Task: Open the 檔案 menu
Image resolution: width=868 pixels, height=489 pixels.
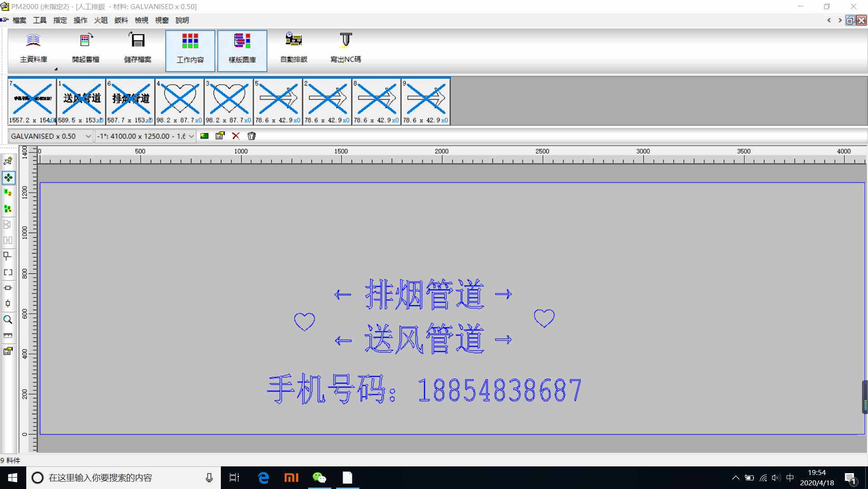Action: tap(19, 20)
